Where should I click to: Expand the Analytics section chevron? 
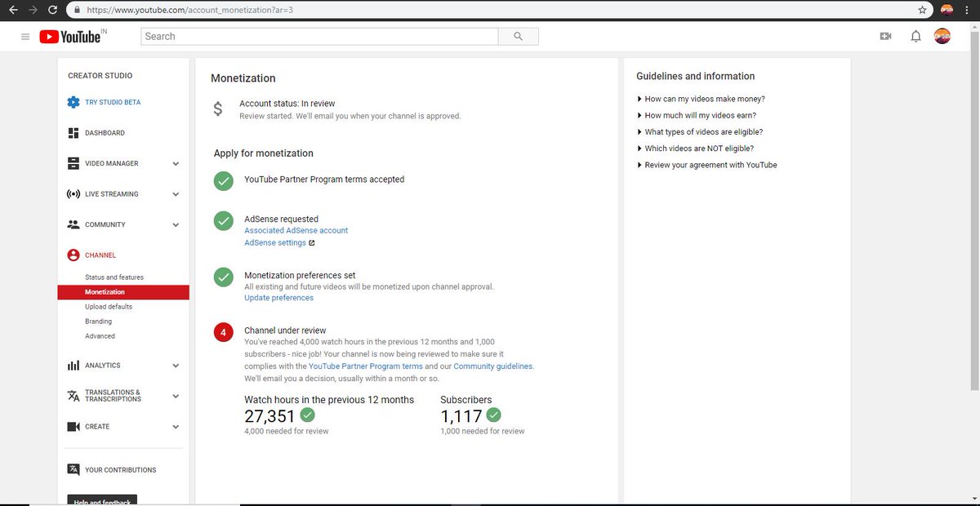[x=176, y=366]
